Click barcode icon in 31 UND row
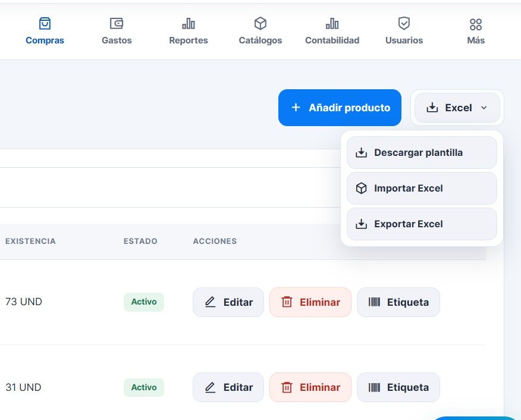 [x=374, y=387]
